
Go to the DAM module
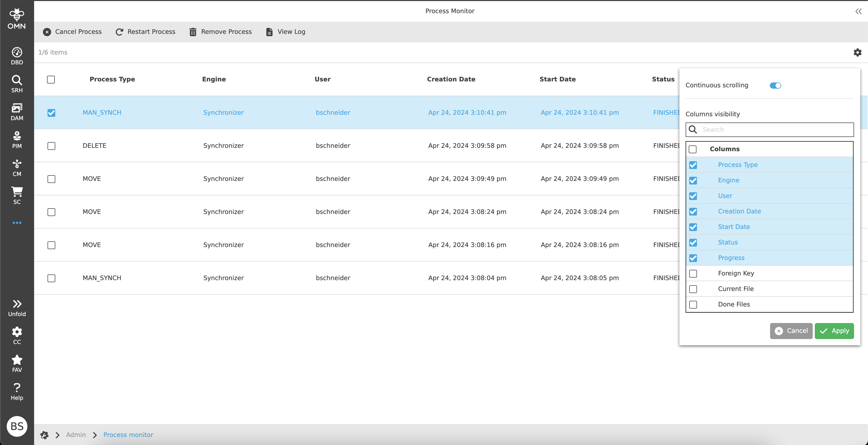point(17,112)
